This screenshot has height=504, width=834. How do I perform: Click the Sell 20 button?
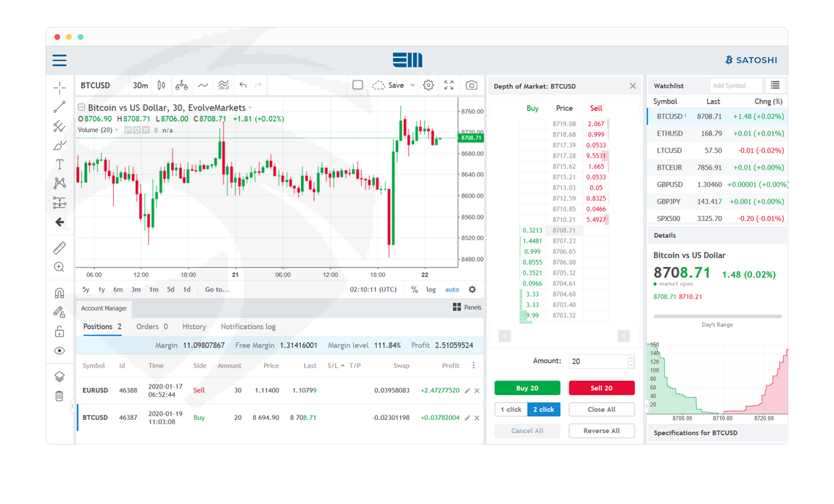tap(601, 388)
